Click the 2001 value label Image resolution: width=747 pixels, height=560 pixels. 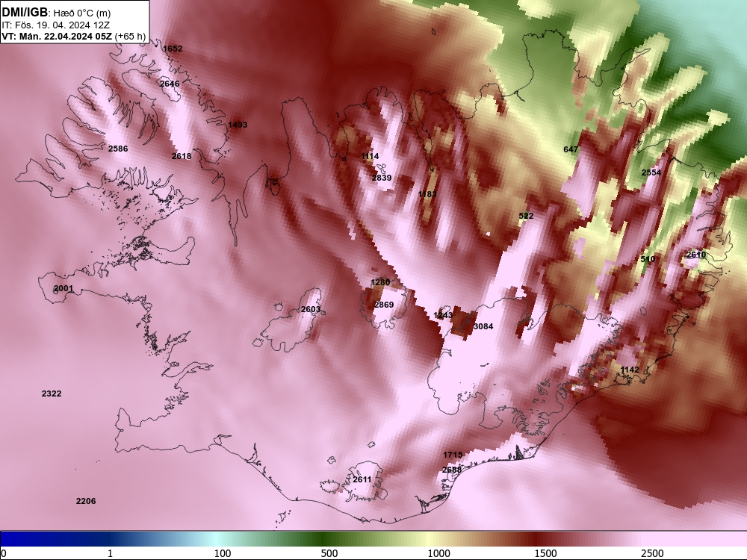coord(63,288)
